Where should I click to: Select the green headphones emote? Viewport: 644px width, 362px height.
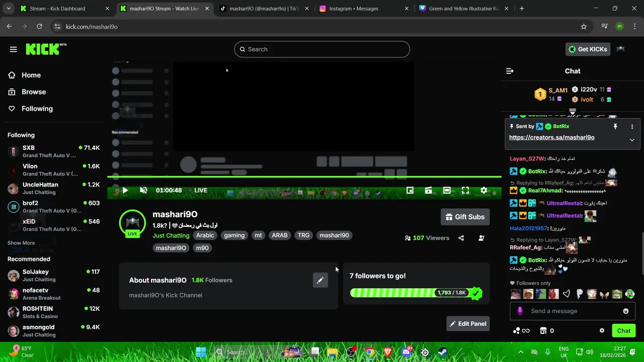click(630, 294)
